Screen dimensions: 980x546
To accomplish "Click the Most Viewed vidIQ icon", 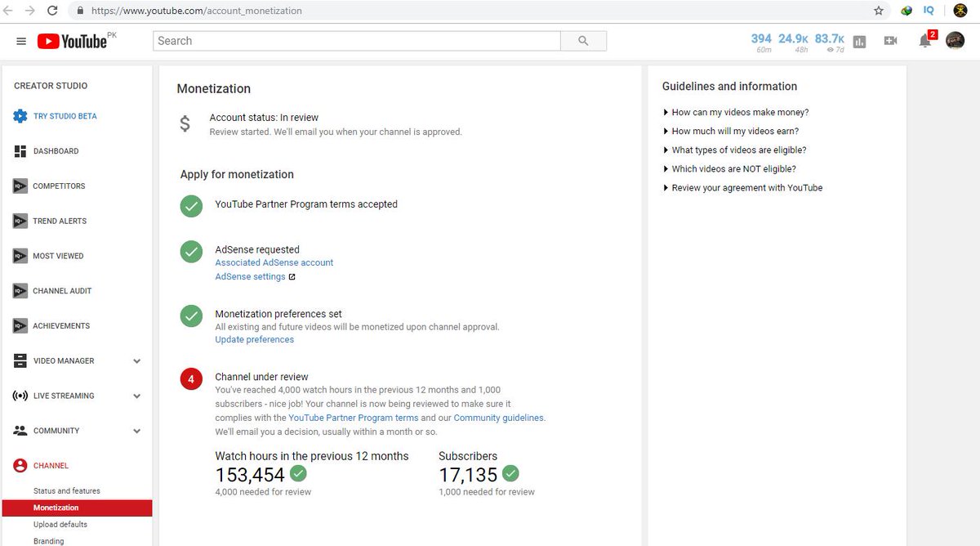I will (x=20, y=256).
